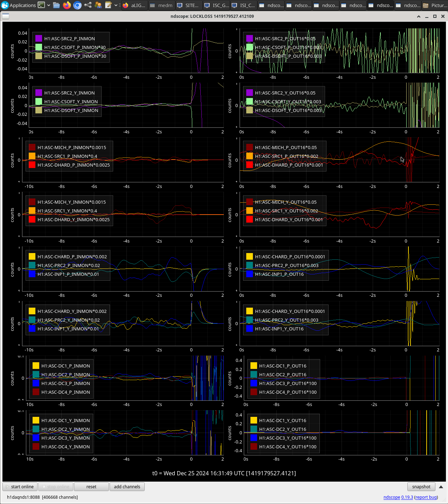448x504 pixels.
Task: Switch to the Pictur... taskbar window
Action: click(x=434, y=5)
